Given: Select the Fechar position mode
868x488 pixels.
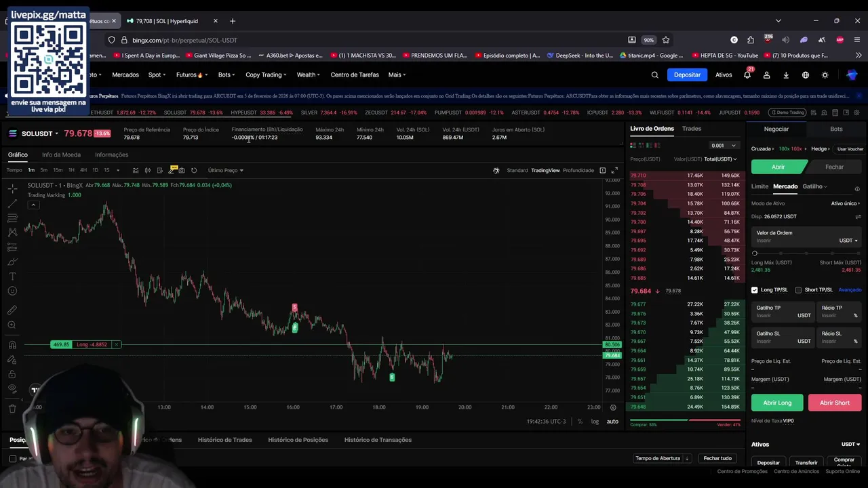Looking at the screenshot, I should coord(834,167).
